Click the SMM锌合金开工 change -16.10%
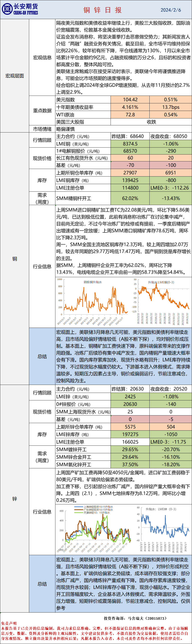192x644 pixels. point(171,457)
